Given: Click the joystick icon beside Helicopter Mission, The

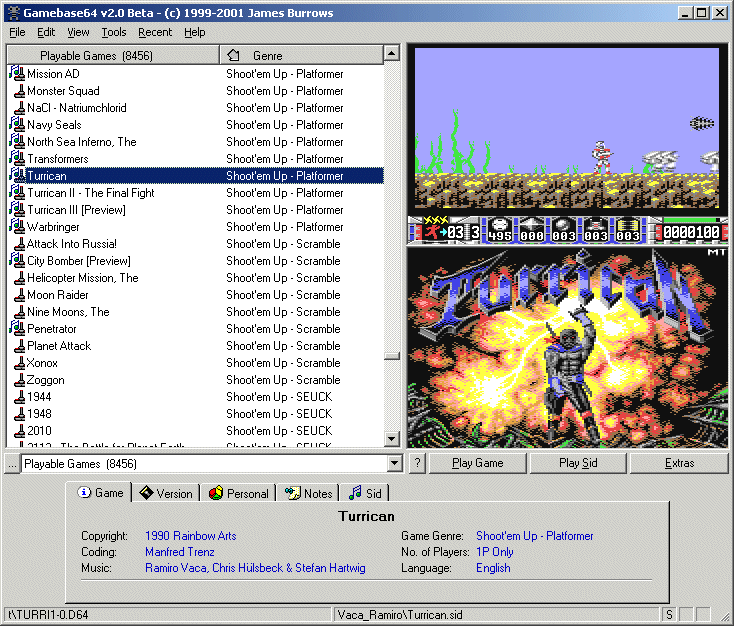Looking at the screenshot, I should coord(19,277).
